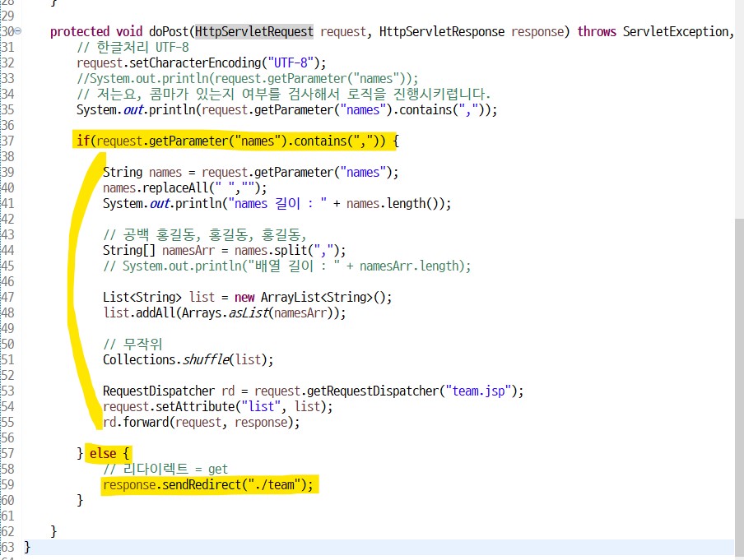Click line number 63 in the gutter
This screenshot has width=744, height=560.
tap(7, 547)
